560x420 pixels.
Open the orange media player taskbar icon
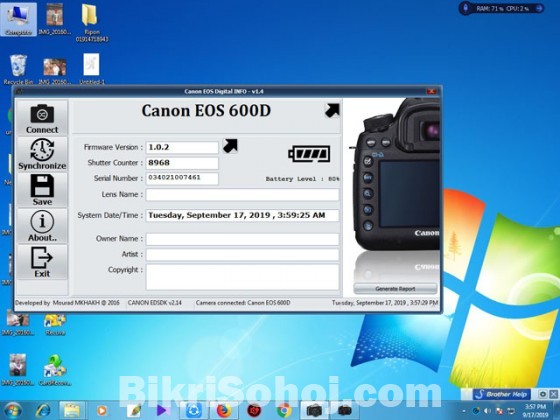tap(102, 411)
